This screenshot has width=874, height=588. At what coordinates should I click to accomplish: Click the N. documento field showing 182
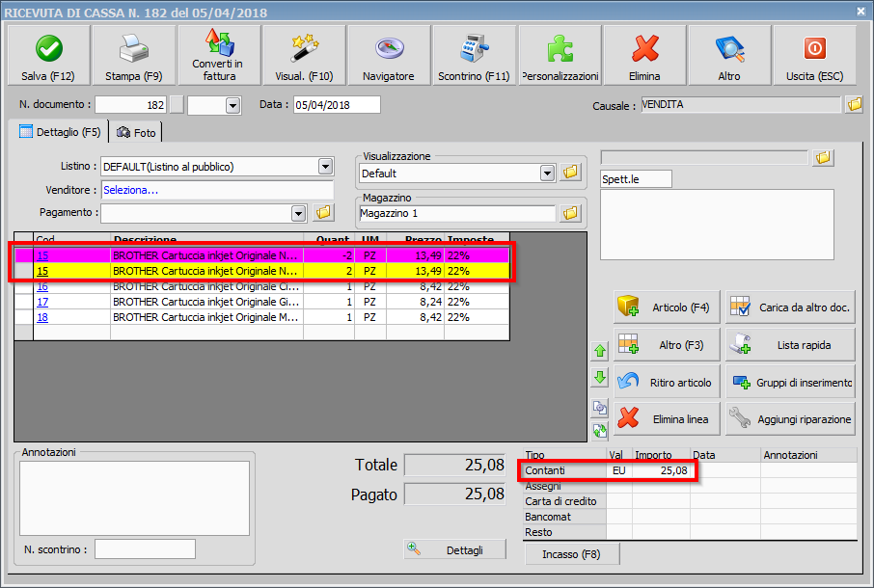(130, 105)
